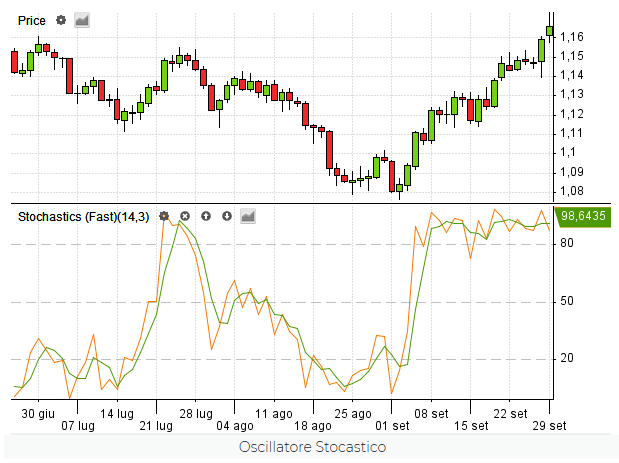The width and height of the screenshot is (619, 463).
Task: Click the 29 set date label
Action: click(549, 426)
